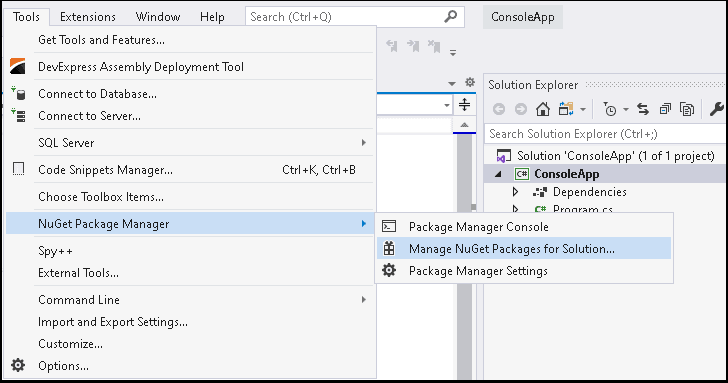This screenshot has height=383, width=728.
Task: Open Package Manager Console
Action: pyautogui.click(x=524, y=227)
